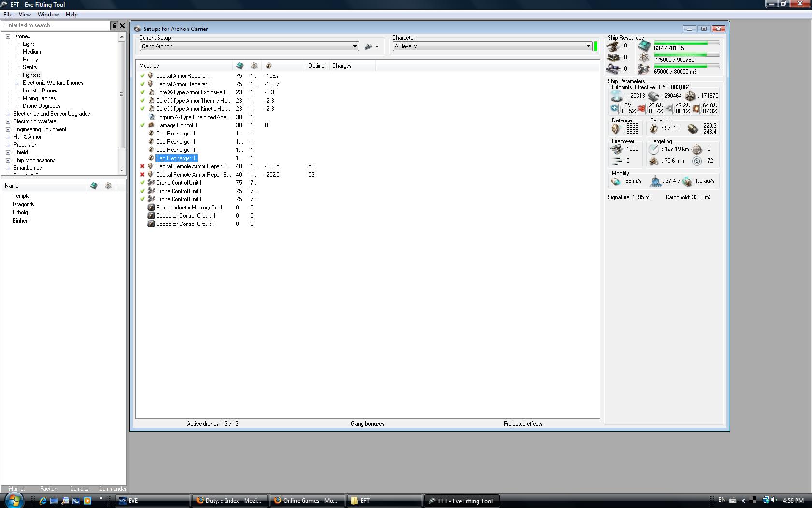Click the Damage Control II module icon
The width and height of the screenshot is (812, 508).
tap(151, 125)
